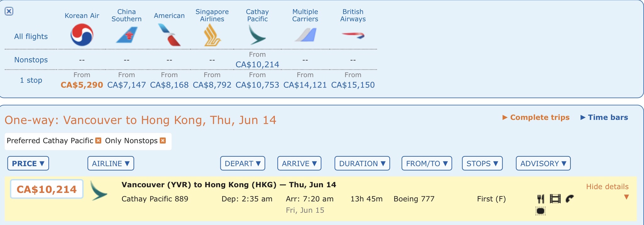Click the American Airlines logo
This screenshot has height=225, width=644.
pos(169,35)
